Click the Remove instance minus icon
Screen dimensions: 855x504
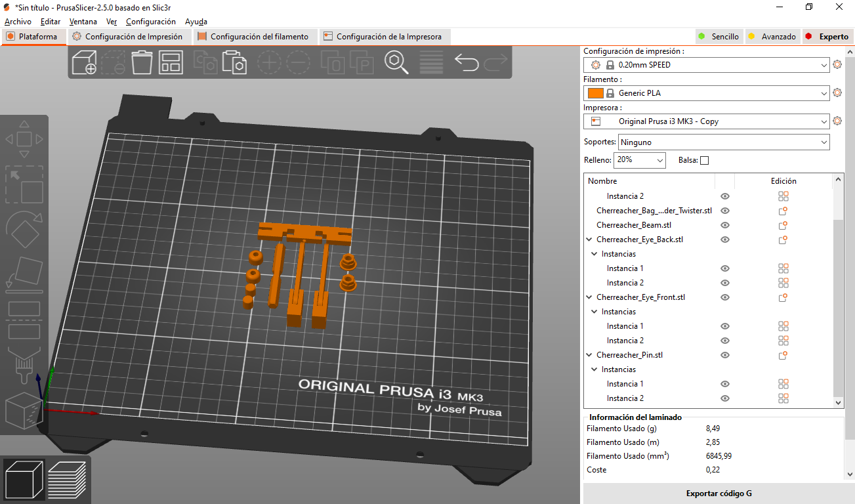point(298,62)
